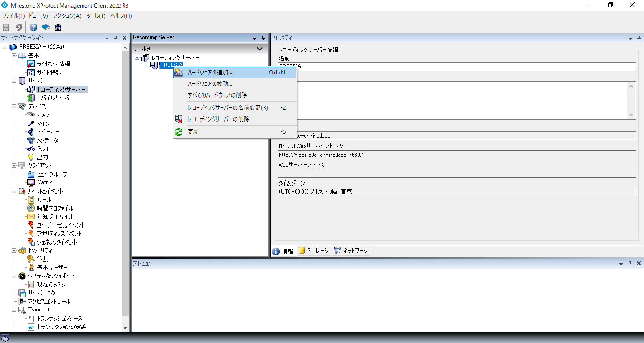Select レコーディングサーバー in site navigation
Image resolution: width=644 pixels, height=343 pixels.
pos(61,90)
